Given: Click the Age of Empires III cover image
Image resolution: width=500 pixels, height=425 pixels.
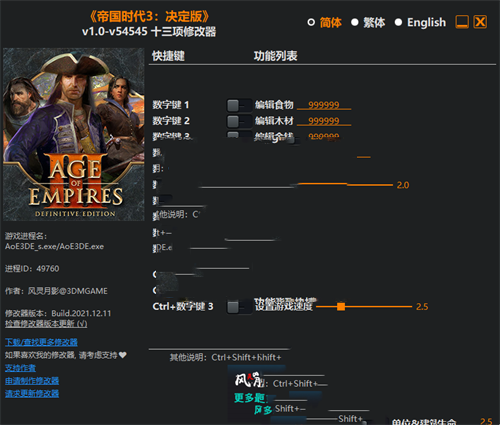Looking at the screenshot, I should click(74, 134).
